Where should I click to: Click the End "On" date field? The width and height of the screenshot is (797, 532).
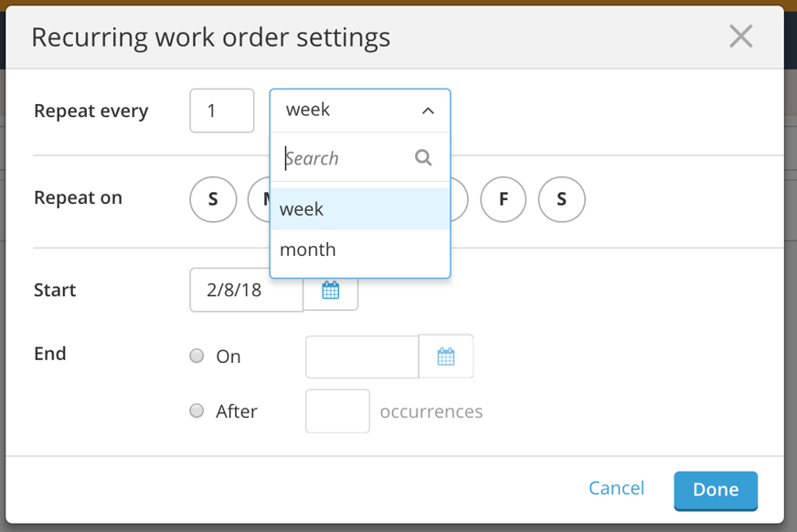coord(361,356)
